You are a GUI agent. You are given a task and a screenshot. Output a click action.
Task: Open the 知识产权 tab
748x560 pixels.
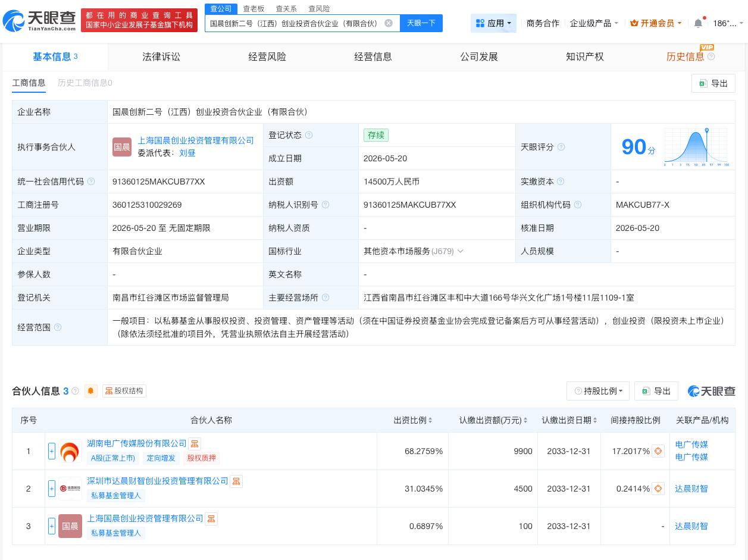pos(585,57)
